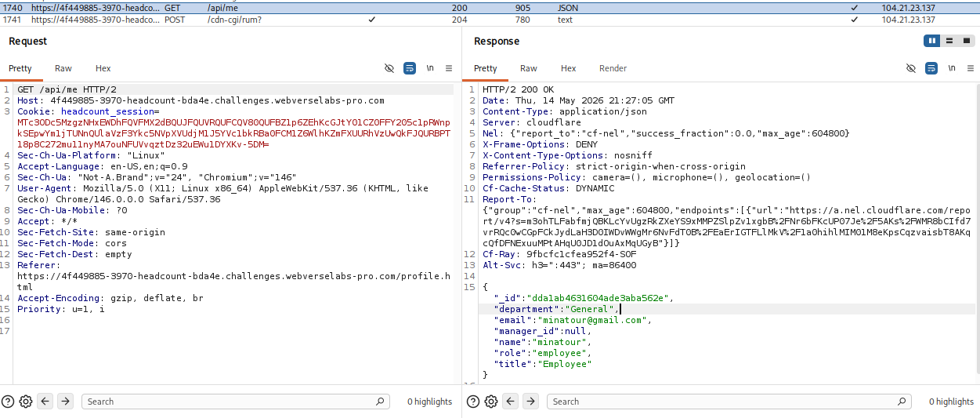This screenshot has width=980, height=418.
Task: Switch to Hex tab in Request panel
Action: [103, 68]
